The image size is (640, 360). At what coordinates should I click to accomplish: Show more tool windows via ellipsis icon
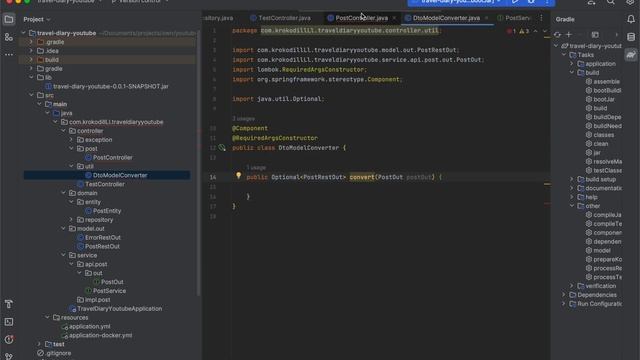[9, 54]
